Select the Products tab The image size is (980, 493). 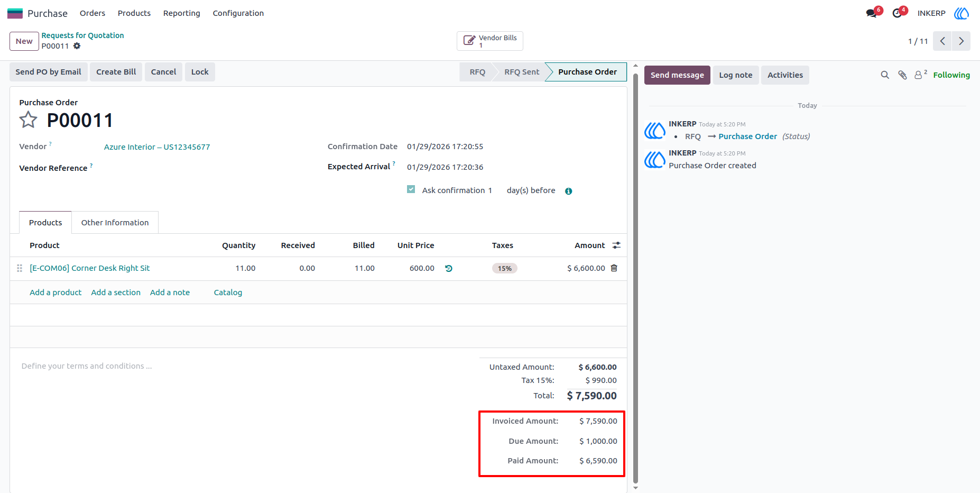45,223
